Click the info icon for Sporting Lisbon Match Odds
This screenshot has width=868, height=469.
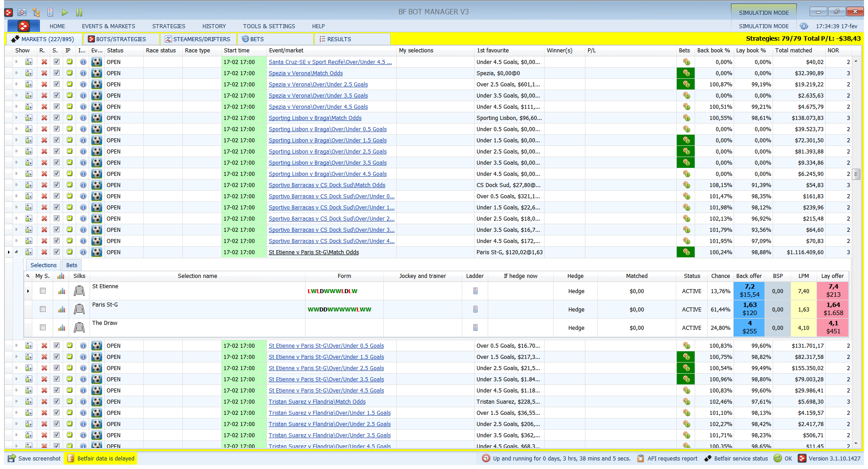(x=83, y=118)
